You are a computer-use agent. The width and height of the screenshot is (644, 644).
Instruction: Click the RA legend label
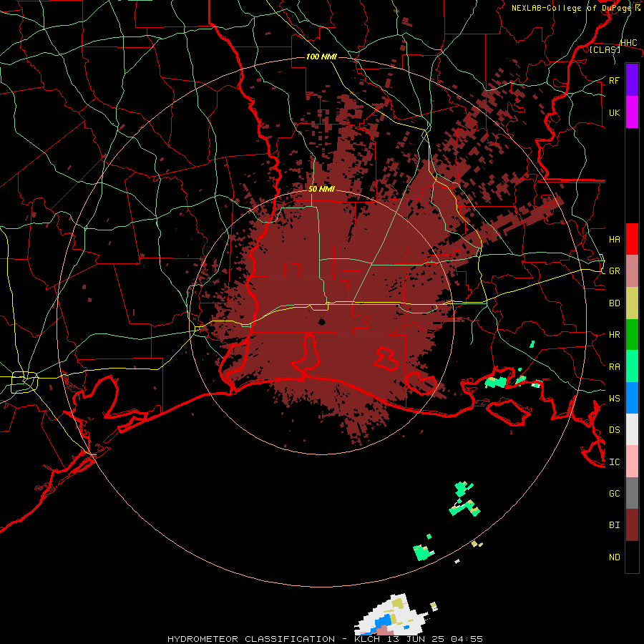click(614, 367)
